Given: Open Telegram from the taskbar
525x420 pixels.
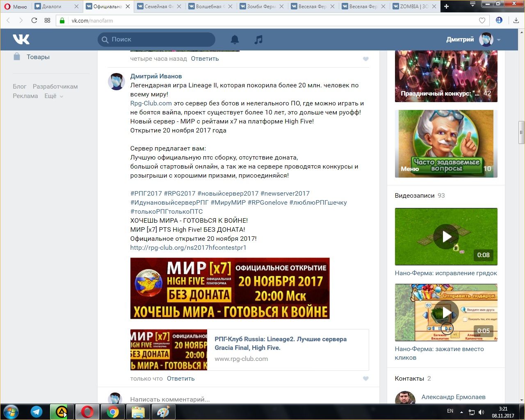Looking at the screenshot, I should (37, 412).
